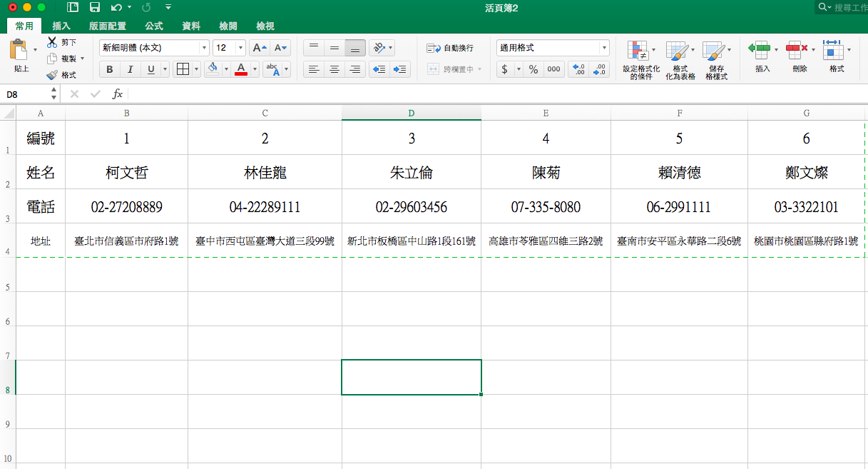This screenshot has width=868, height=469.
Task: Click the Cut scissors icon
Action: coord(51,42)
